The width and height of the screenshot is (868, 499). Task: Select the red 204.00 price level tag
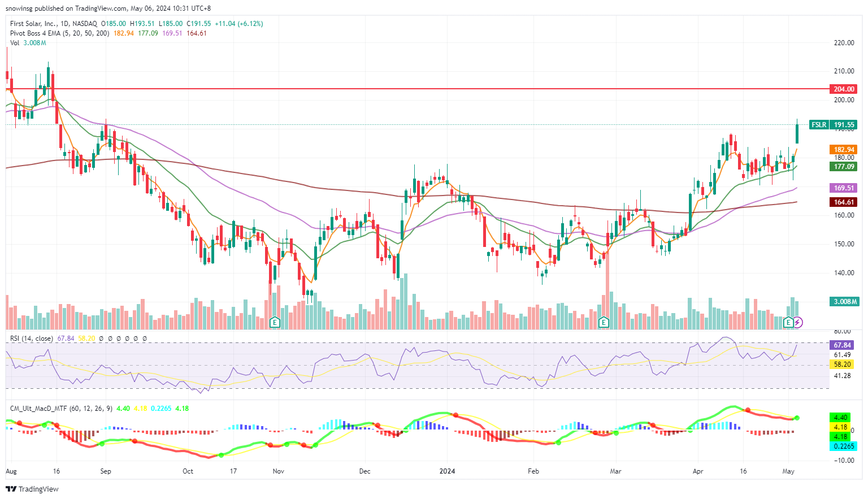click(x=844, y=89)
